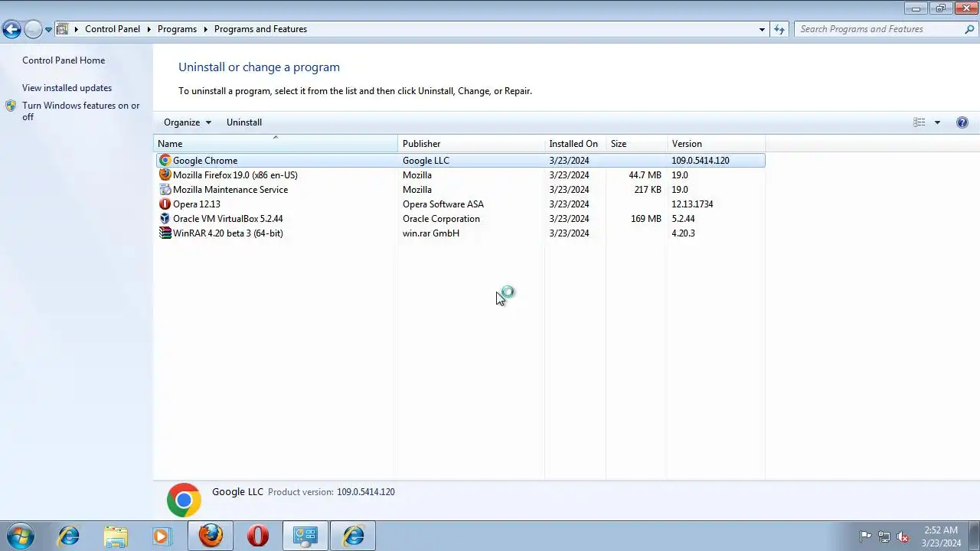Click the 169 MB size cell

[646, 219]
